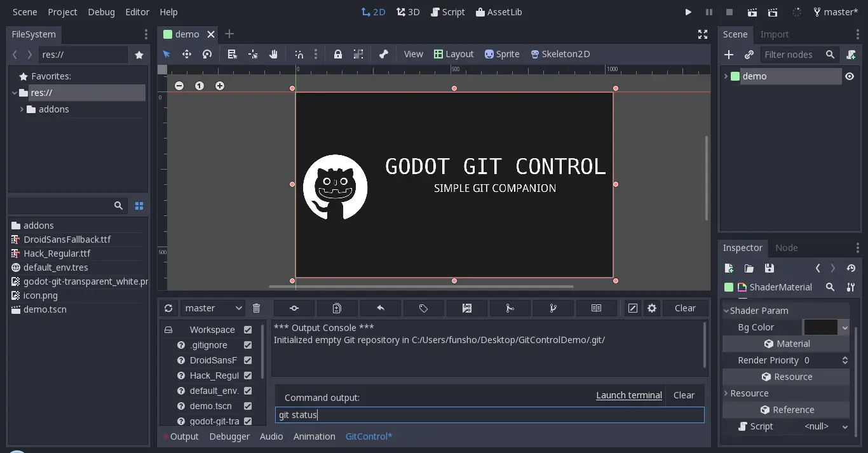Expand the addons folder in FileSystem

pyautogui.click(x=22, y=109)
